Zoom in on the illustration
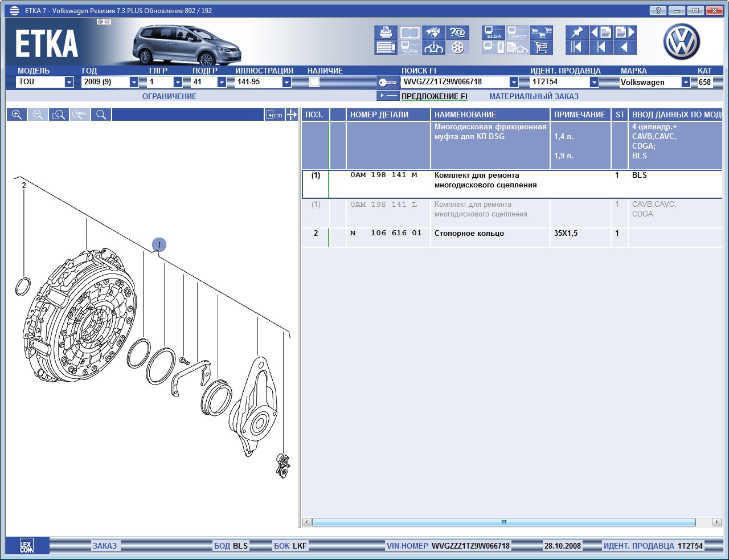 point(17,115)
